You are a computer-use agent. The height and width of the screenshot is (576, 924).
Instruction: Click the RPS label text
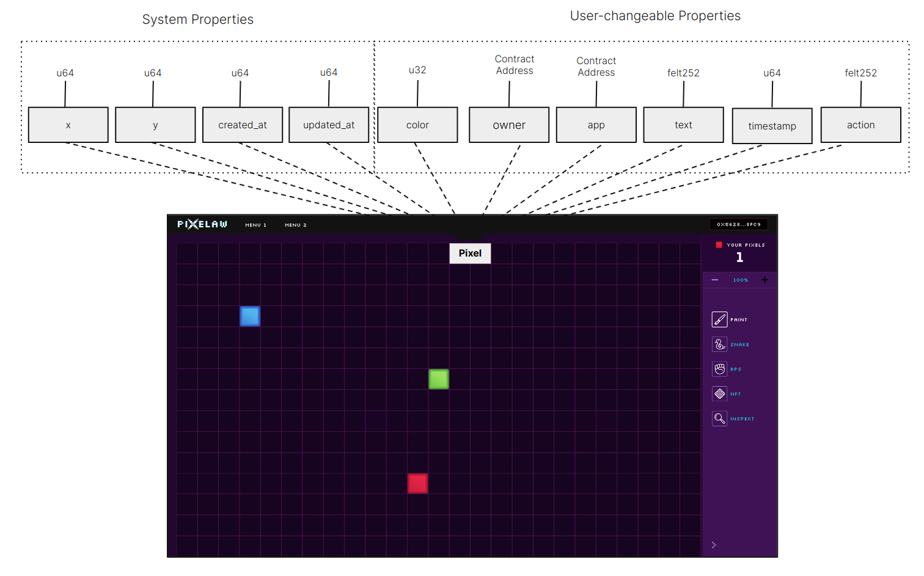(736, 369)
